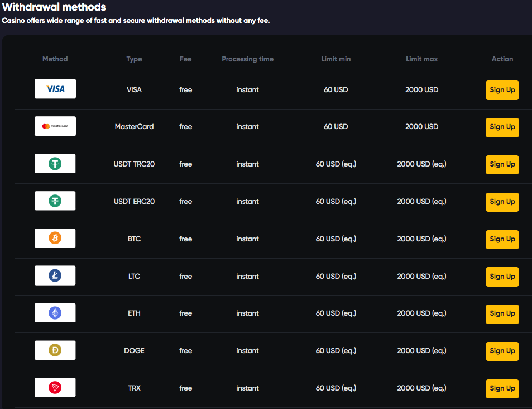This screenshot has height=409, width=532.
Task: Click the VISA card logo
Action: (x=55, y=89)
